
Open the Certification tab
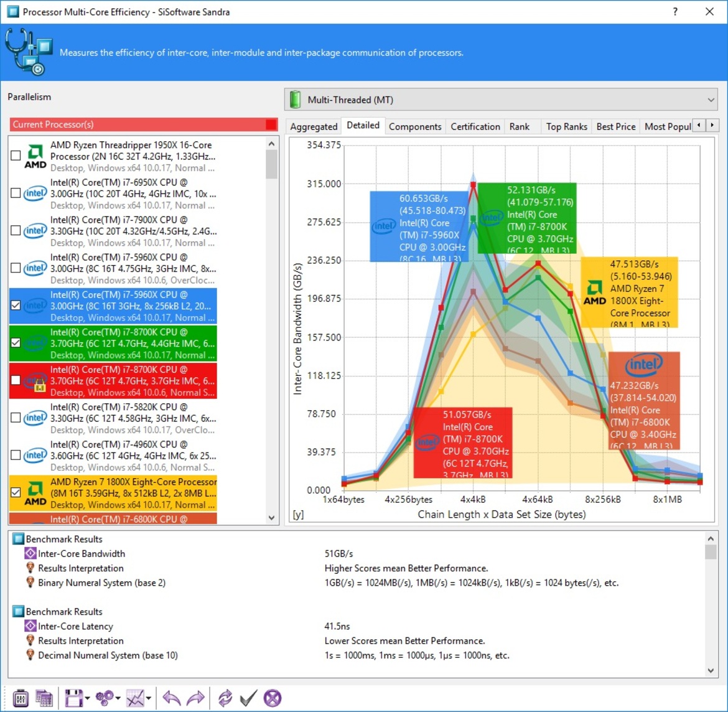pos(475,126)
